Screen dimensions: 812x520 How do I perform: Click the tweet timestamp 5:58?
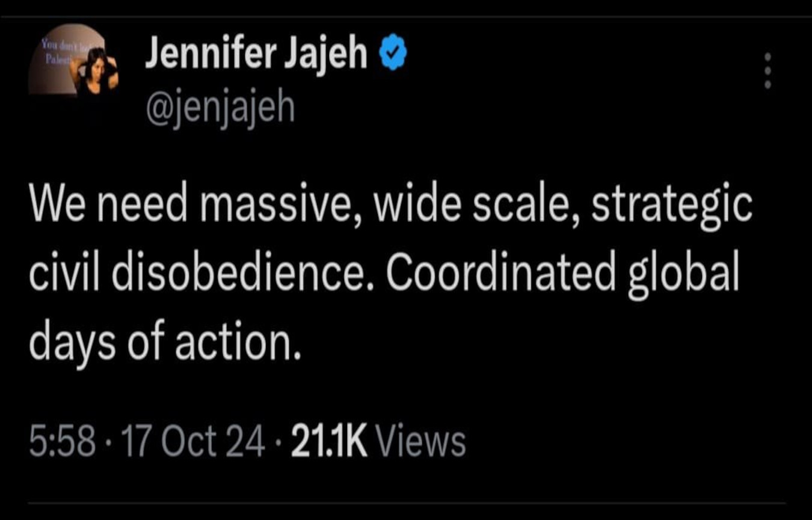tap(62, 442)
